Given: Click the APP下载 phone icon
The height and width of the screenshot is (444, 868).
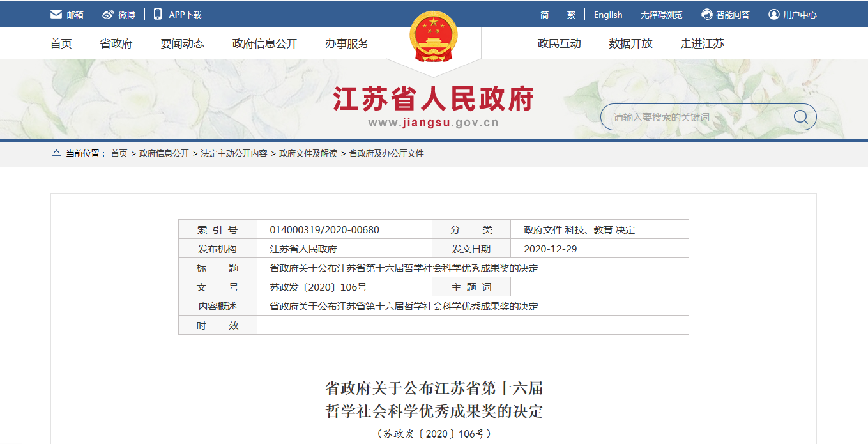Looking at the screenshot, I should pos(158,14).
